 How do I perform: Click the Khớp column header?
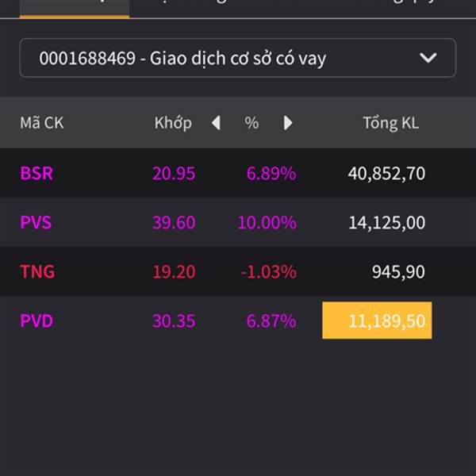173,123
